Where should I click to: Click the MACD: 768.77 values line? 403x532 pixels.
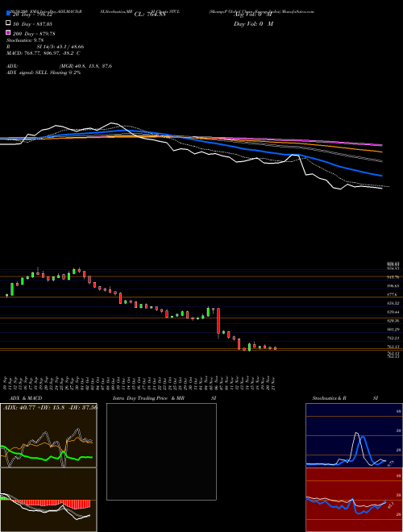tap(43, 53)
